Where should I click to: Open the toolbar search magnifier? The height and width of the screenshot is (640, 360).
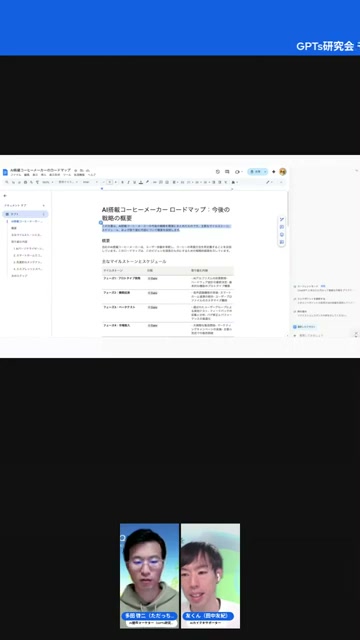[7, 182]
